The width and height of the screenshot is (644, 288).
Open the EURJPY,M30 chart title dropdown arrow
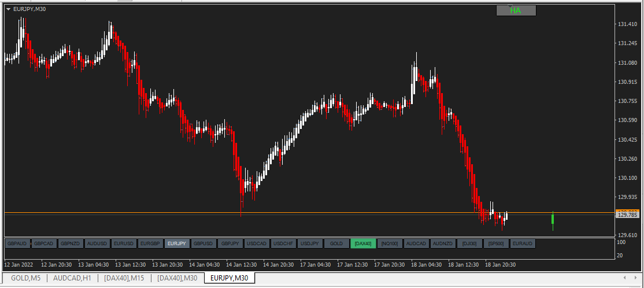pos(8,9)
